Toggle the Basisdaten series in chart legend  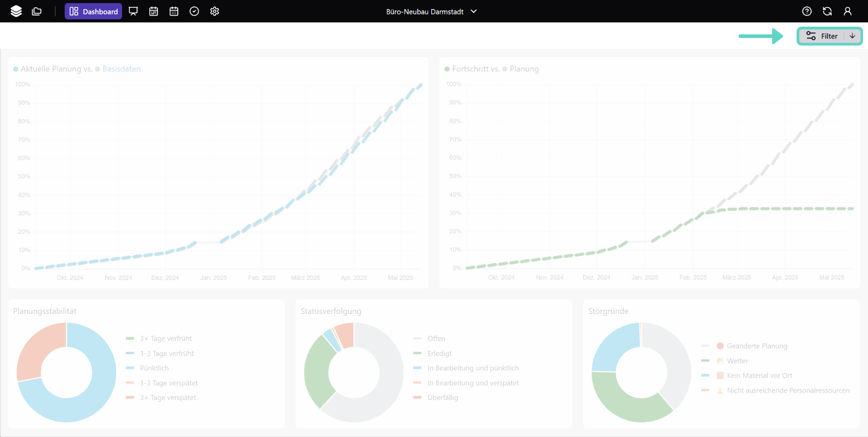pos(121,69)
